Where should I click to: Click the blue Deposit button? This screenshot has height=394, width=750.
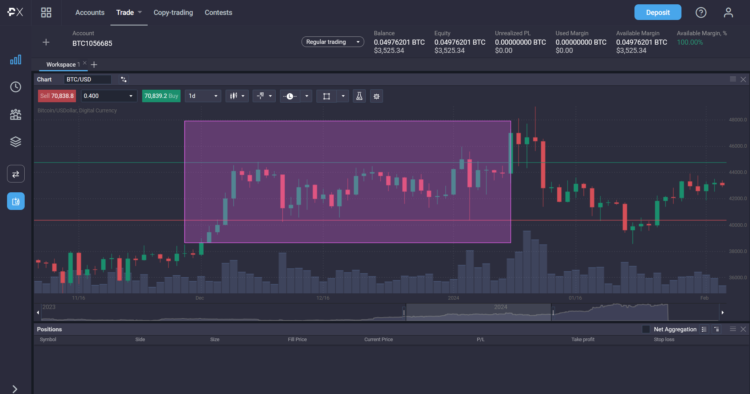point(658,12)
